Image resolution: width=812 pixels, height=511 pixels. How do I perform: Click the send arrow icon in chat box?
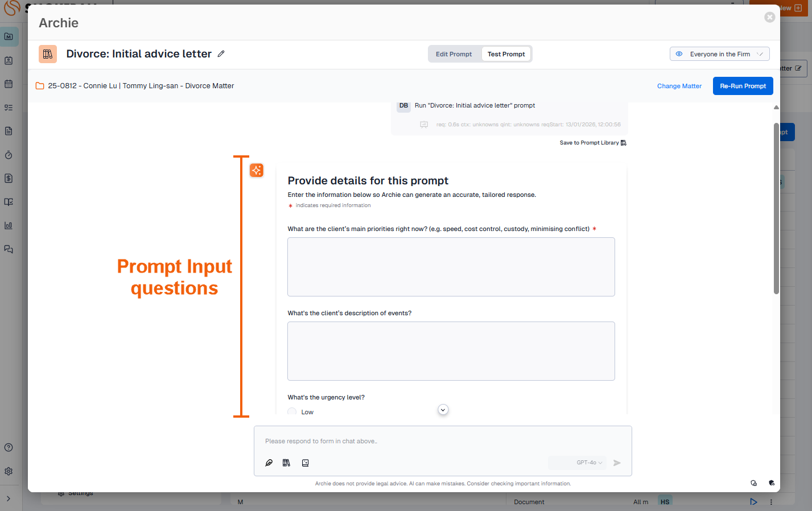pos(617,463)
